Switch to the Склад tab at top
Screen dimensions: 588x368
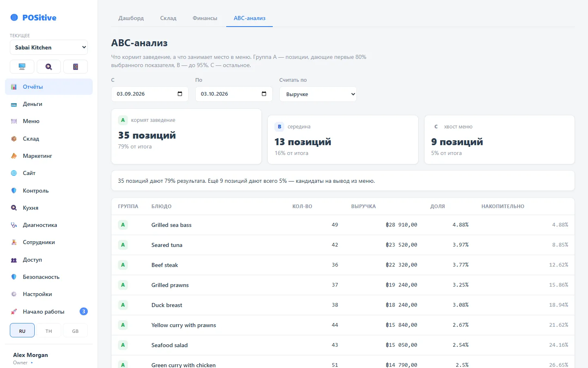168,18
